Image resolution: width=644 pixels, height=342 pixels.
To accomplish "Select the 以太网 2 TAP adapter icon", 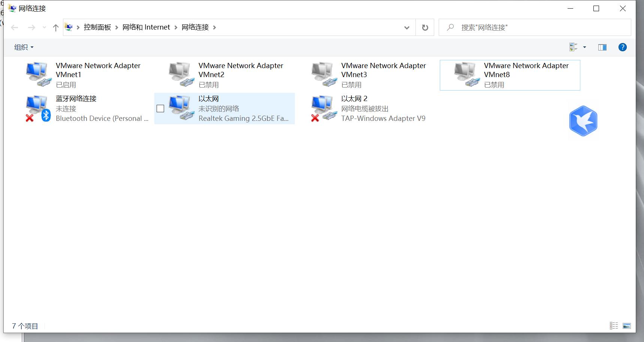I will coord(324,108).
